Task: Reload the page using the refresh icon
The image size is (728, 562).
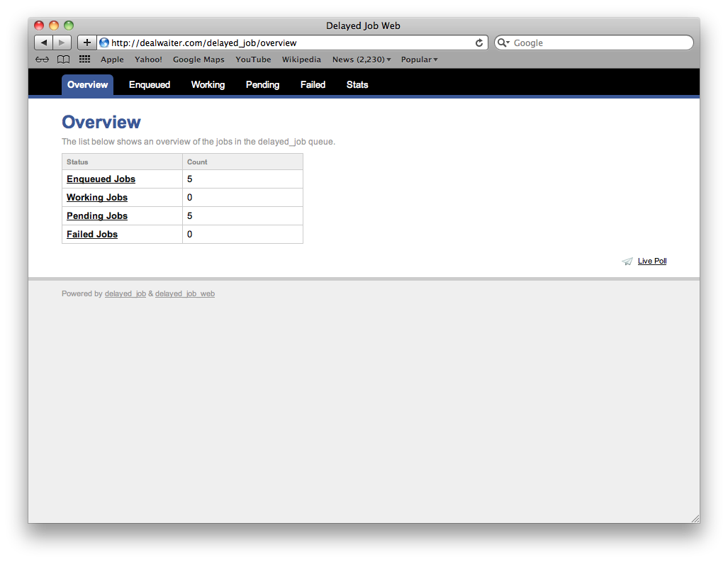Action: click(x=478, y=43)
